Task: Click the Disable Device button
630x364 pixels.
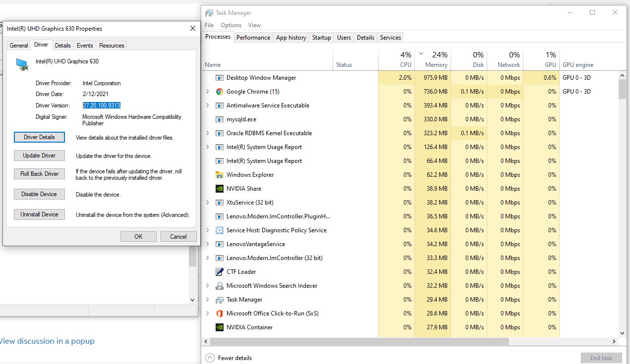Action: 39,194
